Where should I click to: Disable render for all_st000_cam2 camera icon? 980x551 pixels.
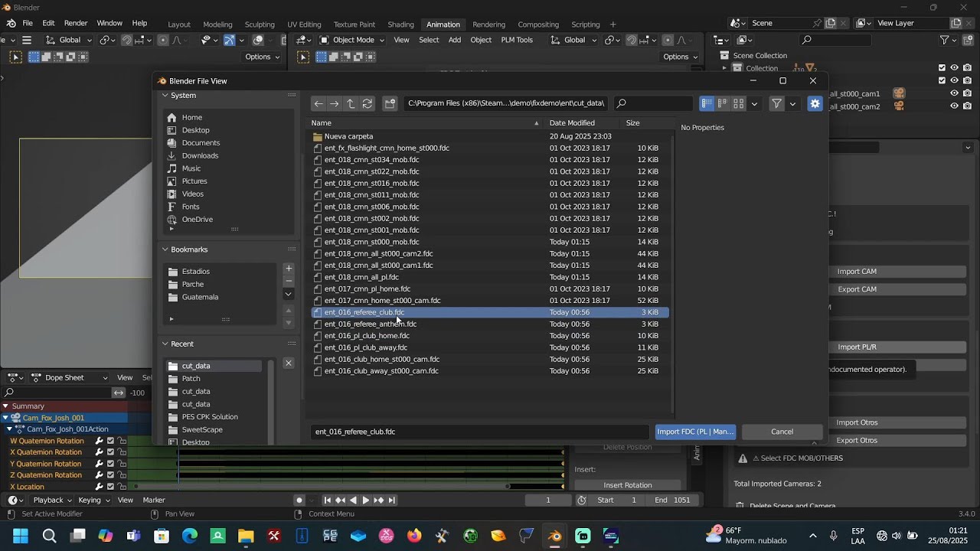968,106
